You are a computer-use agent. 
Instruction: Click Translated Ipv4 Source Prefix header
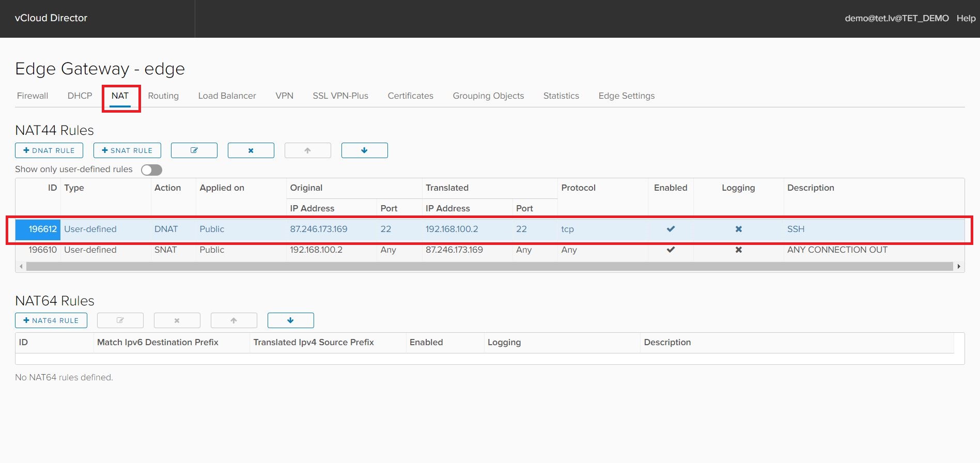click(x=314, y=342)
